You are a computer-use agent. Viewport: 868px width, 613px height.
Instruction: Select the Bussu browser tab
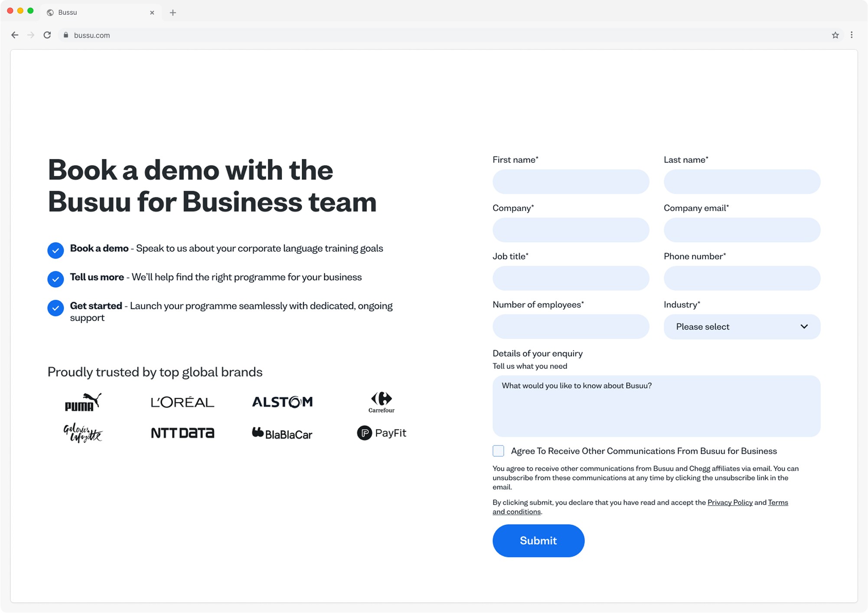click(x=101, y=13)
